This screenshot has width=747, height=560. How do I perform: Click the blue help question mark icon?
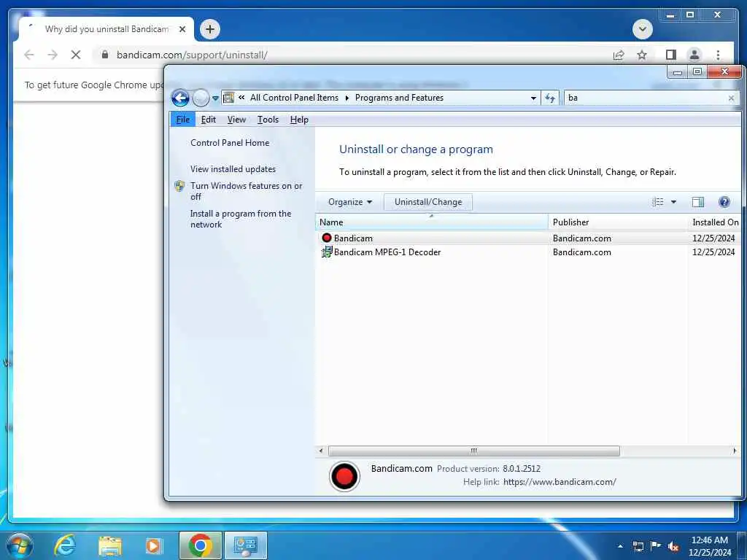click(x=724, y=202)
